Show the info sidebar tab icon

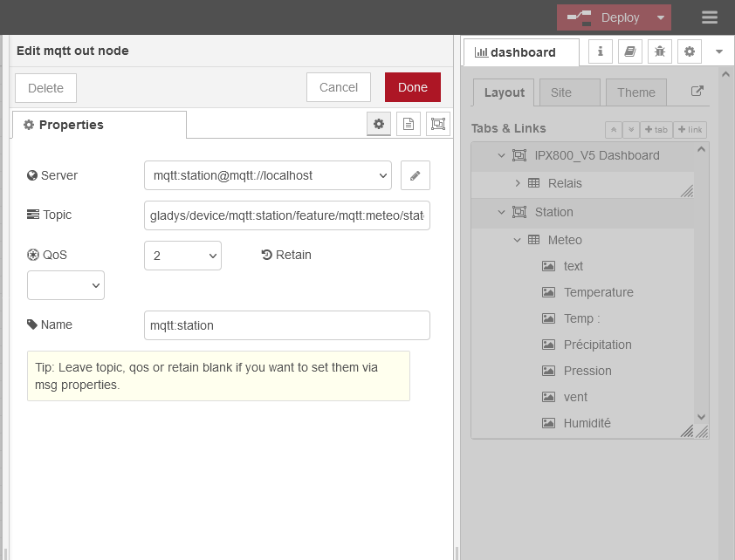tap(600, 51)
